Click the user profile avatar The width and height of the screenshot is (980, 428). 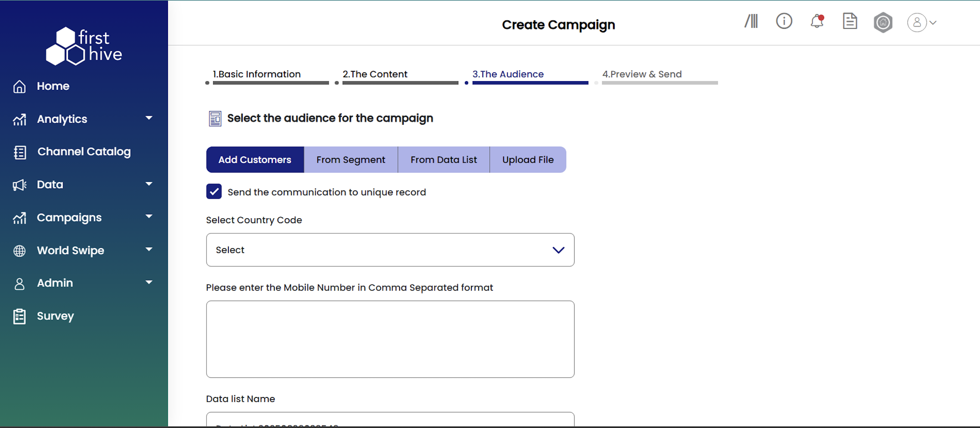[x=917, y=23]
